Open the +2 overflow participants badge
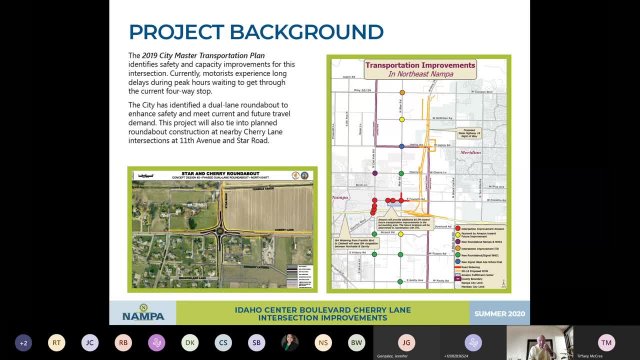The height and width of the screenshot is (360, 640). point(23,343)
